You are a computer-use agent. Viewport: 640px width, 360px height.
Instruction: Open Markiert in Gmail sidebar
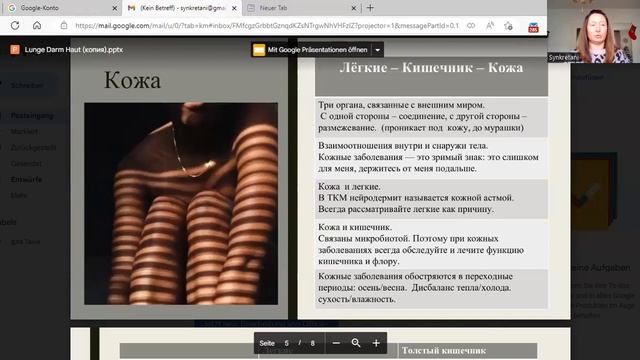[24, 131]
